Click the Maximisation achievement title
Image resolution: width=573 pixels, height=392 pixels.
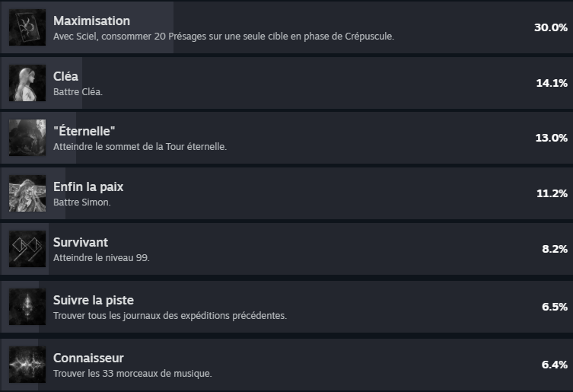tap(92, 21)
